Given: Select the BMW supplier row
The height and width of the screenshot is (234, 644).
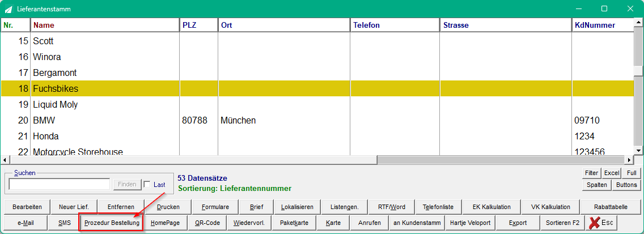Looking at the screenshot, I should pos(317,121).
